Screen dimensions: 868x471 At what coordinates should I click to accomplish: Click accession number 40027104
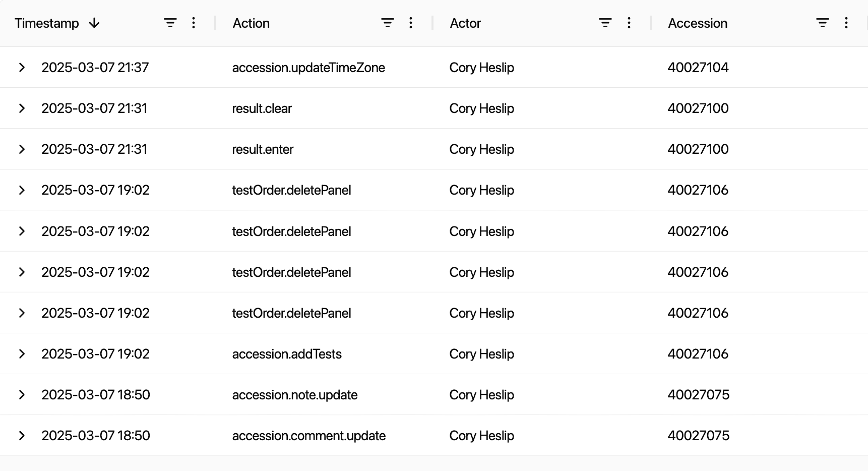(x=698, y=68)
